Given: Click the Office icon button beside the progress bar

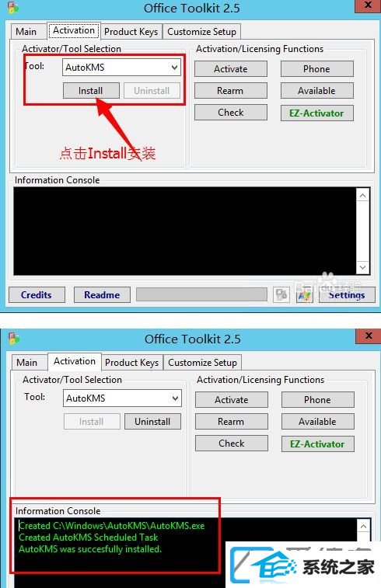Looking at the screenshot, I should (x=281, y=294).
